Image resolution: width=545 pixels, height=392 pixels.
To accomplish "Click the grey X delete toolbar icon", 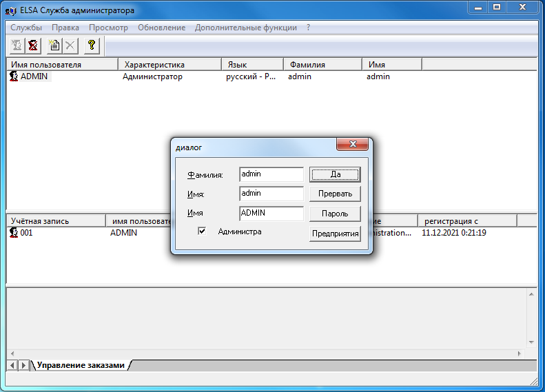I will 70,45.
